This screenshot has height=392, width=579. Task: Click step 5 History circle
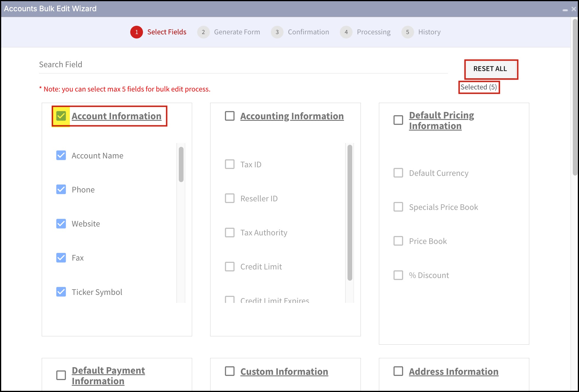[x=407, y=32]
